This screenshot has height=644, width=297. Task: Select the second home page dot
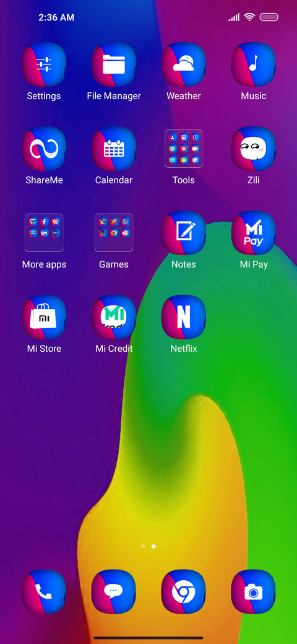click(153, 546)
